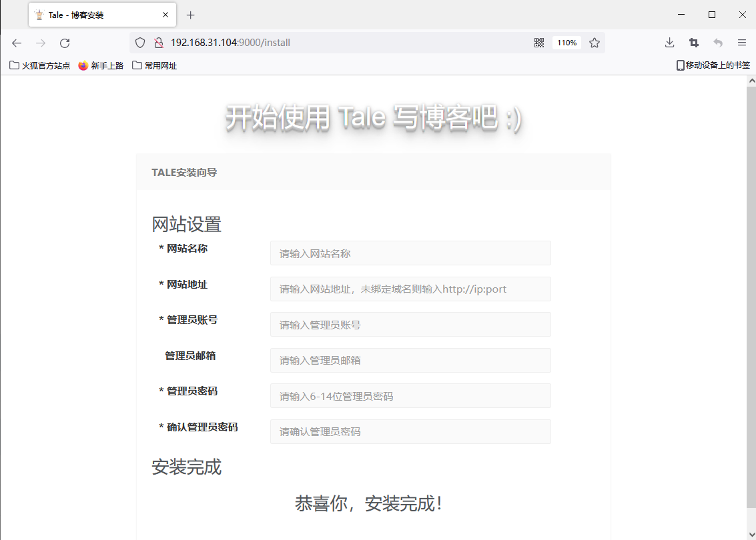Open the tracking protection shield icon
Image resolution: width=756 pixels, height=540 pixels.
(x=140, y=43)
